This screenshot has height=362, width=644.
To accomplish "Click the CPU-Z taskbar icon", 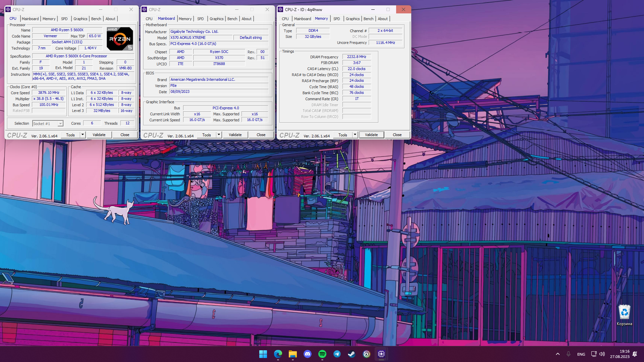I will coord(381,354).
